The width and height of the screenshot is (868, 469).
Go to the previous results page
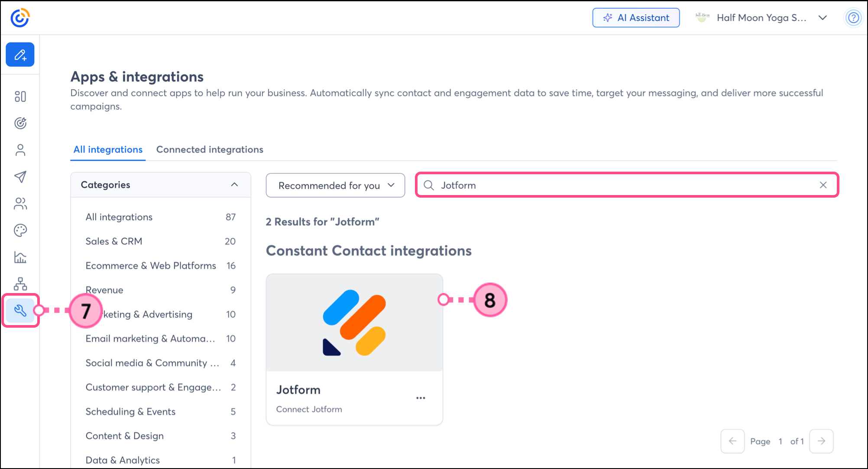tap(732, 441)
